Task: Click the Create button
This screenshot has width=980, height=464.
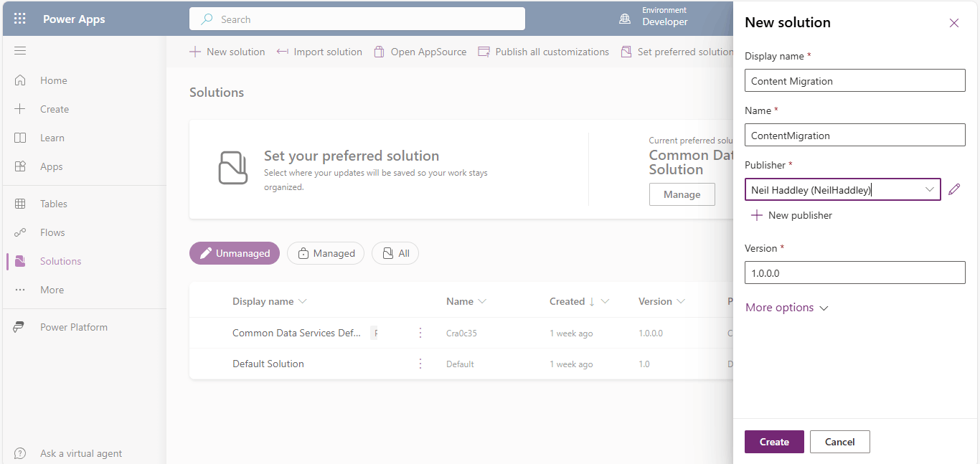Action: 774,442
